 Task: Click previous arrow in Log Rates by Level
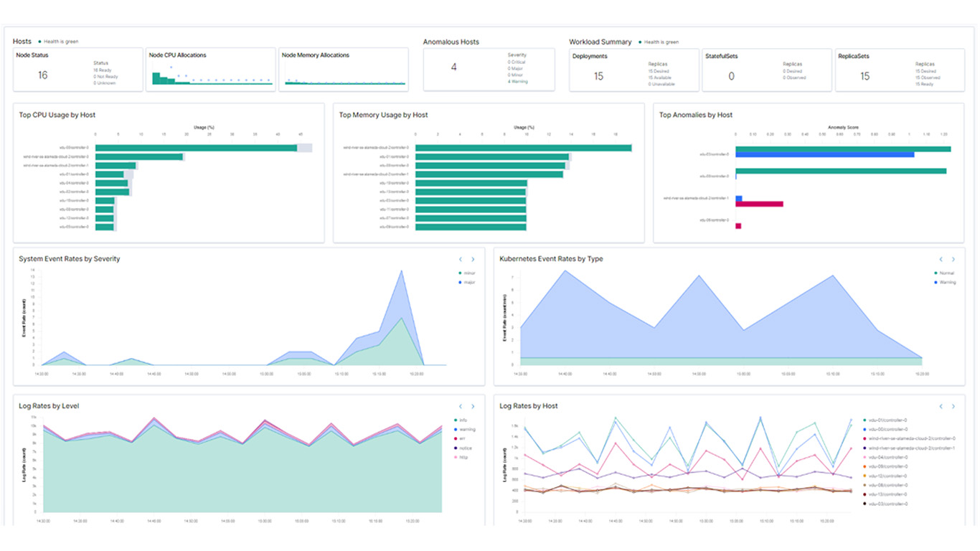pyautogui.click(x=461, y=407)
